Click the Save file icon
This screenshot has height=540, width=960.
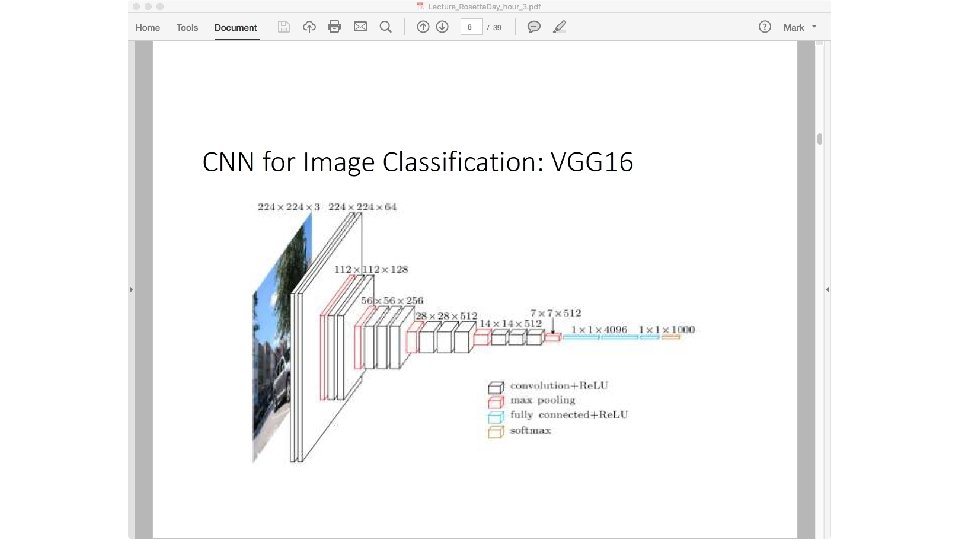pyautogui.click(x=283, y=27)
